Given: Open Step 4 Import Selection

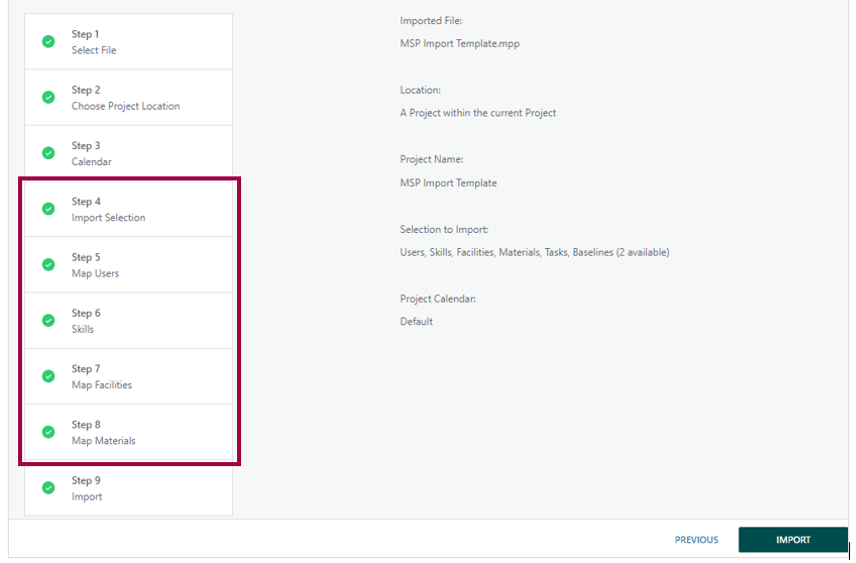Looking at the screenshot, I should coord(128,209).
